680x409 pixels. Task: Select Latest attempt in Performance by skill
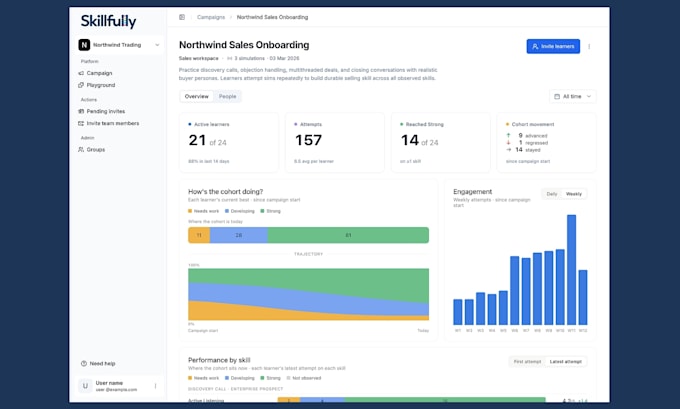(x=566, y=362)
